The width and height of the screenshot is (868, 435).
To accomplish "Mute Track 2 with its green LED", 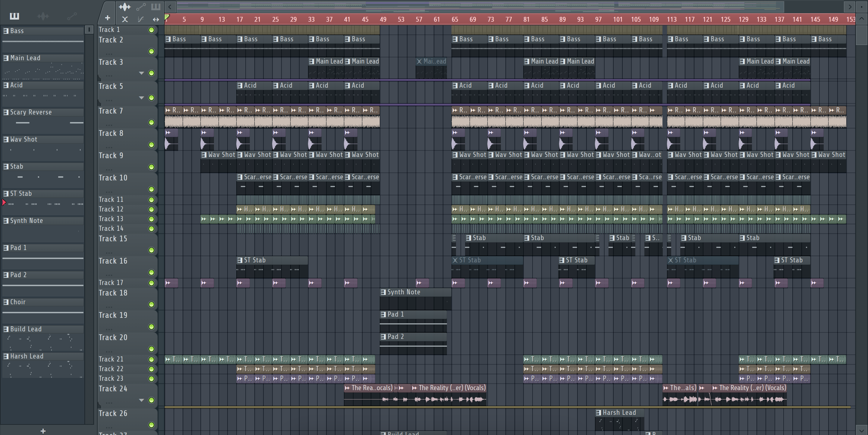I will pyautogui.click(x=152, y=51).
